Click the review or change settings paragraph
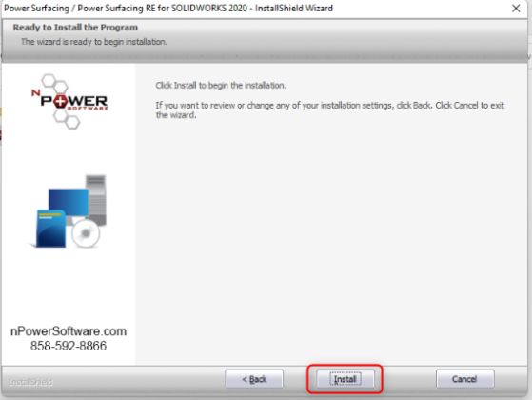532x400 pixels. point(330,110)
